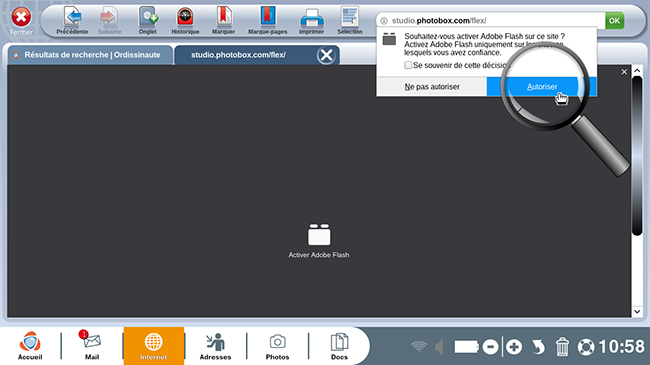Click the lifebuoy help icon
The height and width of the screenshot is (365, 650).
(x=586, y=347)
